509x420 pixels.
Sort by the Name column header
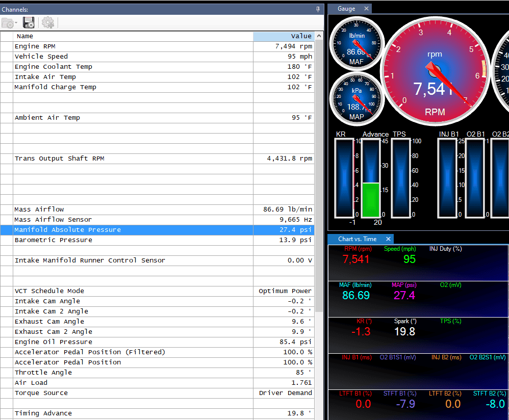point(133,36)
